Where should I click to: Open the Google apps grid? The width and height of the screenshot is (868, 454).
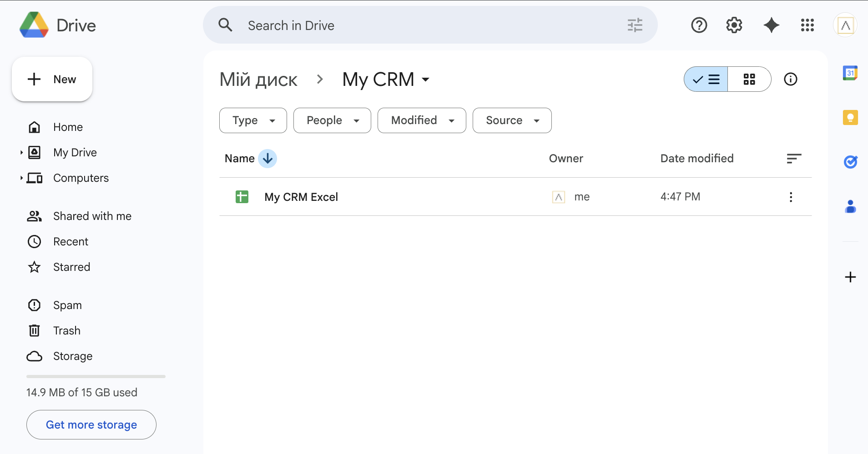(807, 25)
